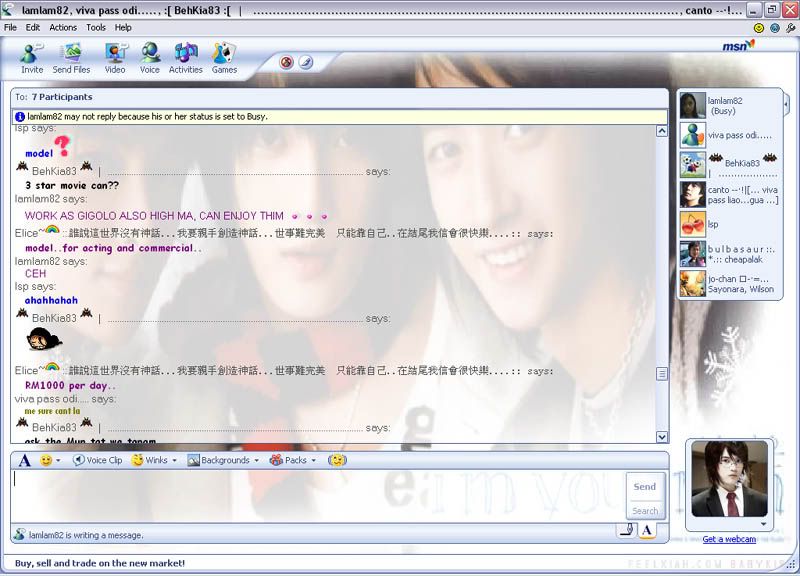Click the Packs button
800x576 pixels.
point(289,460)
